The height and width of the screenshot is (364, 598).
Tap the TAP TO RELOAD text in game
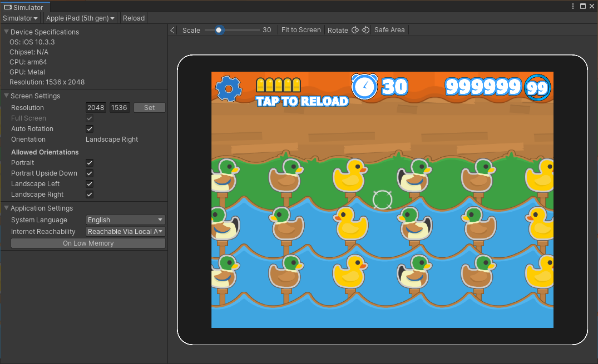302,101
